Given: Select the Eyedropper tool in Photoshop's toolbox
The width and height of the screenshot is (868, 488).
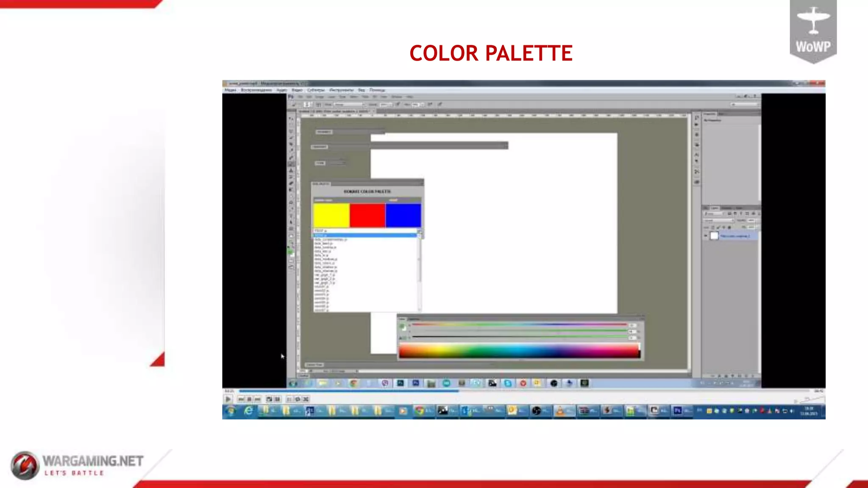Looking at the screenshot, I should (x=291, y=150).
